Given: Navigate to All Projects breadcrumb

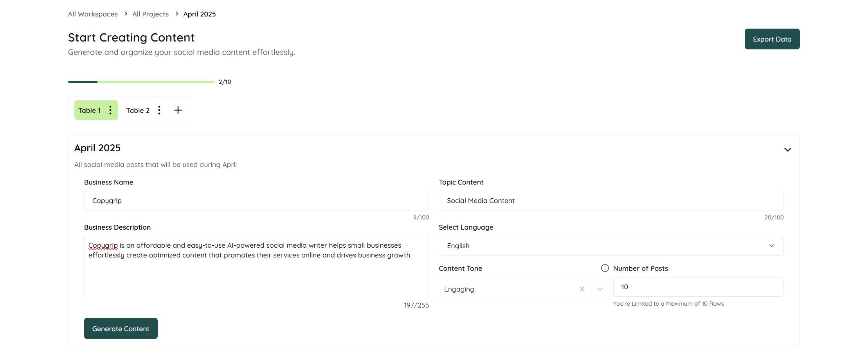Looking at the screenshot, I should (x=150, y=14).
